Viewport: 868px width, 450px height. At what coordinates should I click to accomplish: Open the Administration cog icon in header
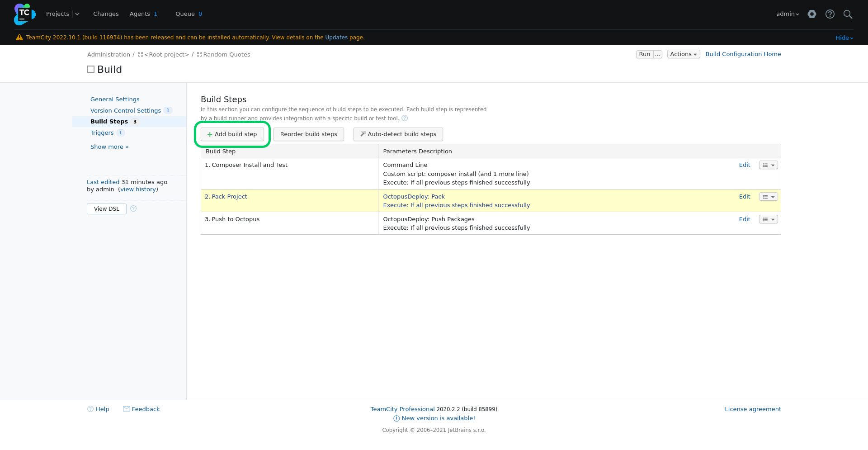(812, 14)
